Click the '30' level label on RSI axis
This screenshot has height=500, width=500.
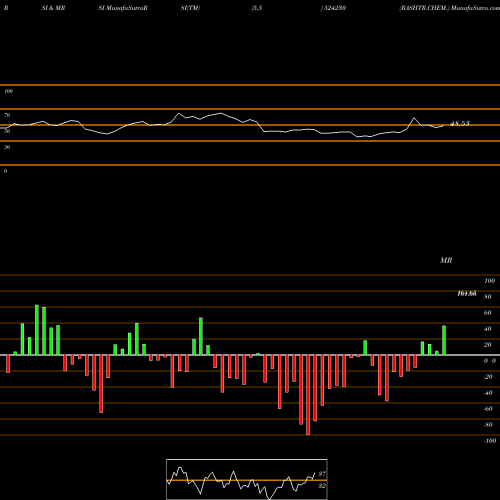tap(7, 147)
